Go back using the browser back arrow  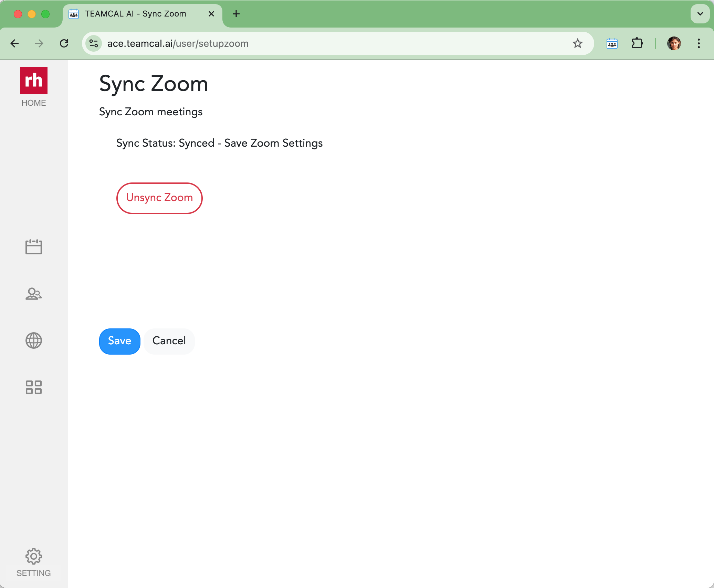[x=15, y=43]
